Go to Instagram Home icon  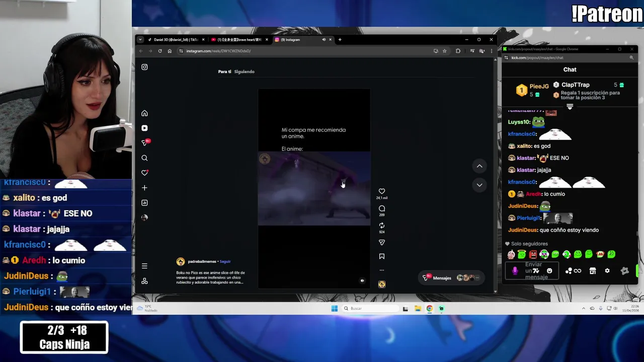coord(144,113)
